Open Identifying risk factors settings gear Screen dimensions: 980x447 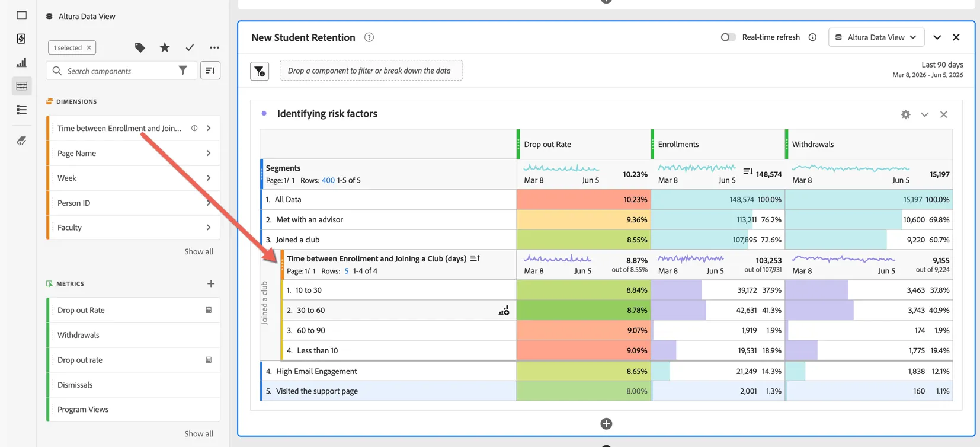905,114
